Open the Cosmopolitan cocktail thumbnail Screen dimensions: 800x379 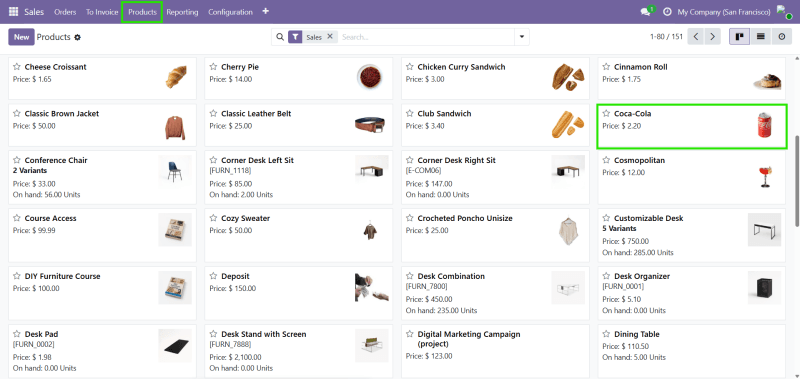click(x=764, y=177)
